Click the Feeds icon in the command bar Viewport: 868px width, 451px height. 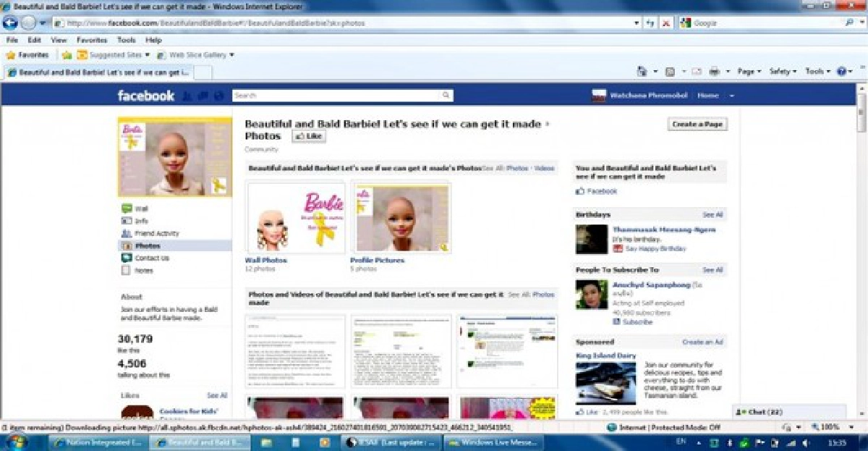[670, 72]
